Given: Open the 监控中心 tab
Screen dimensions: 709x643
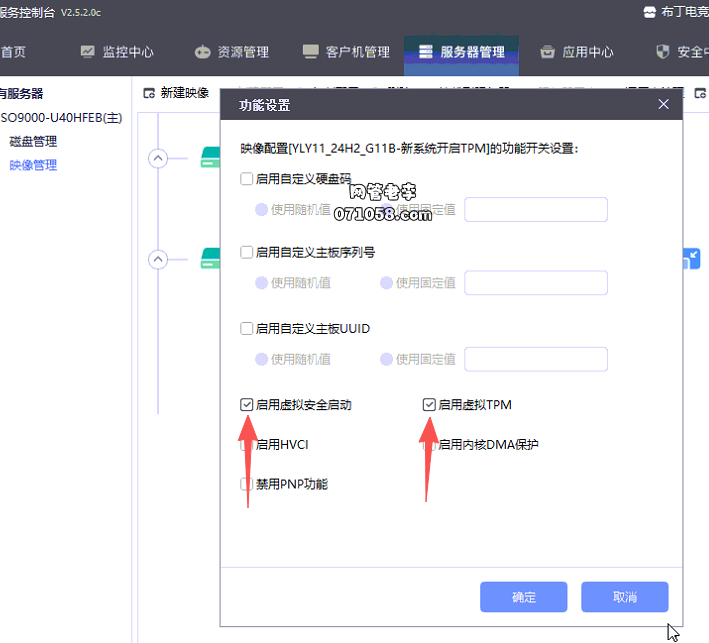Looking at the screenshot, I should (x=117, y=52).
